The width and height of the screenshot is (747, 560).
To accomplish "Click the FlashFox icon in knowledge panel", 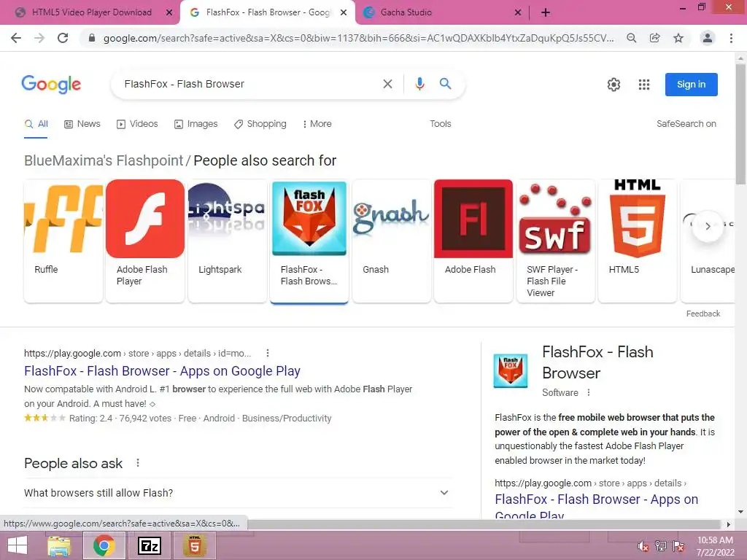I will tap(511, 370).
